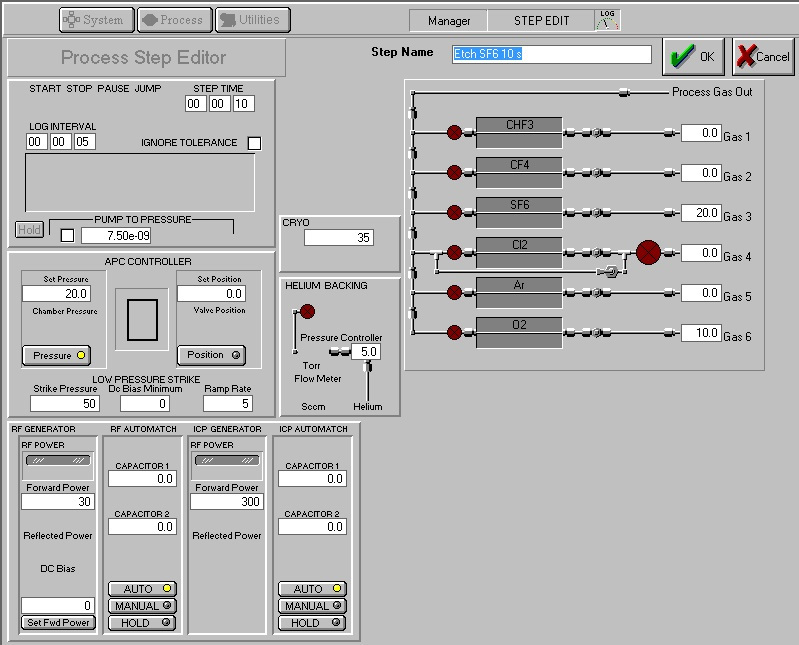Click the Cancel button
Screen dimensions: 799x645
coord(763,57)
